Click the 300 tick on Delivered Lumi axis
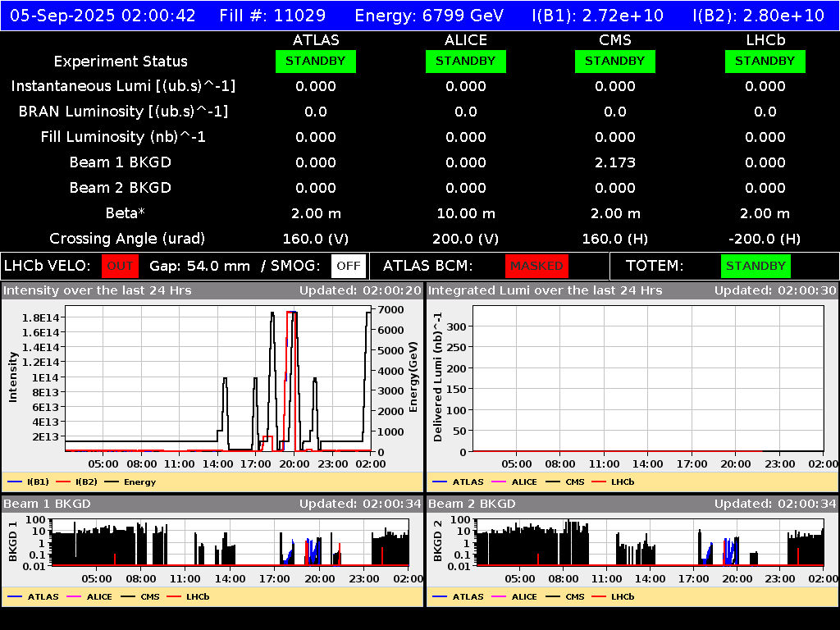Viewport: 840px width, 630px height. coord(456,326)
